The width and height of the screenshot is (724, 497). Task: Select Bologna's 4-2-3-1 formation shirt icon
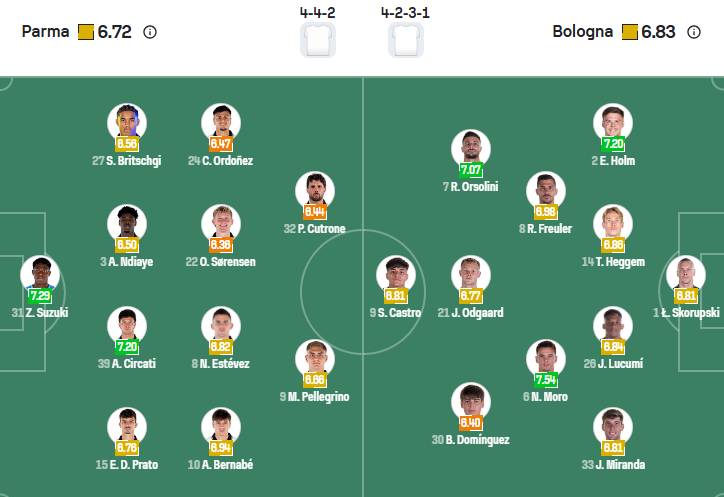(x=406, y=40)
